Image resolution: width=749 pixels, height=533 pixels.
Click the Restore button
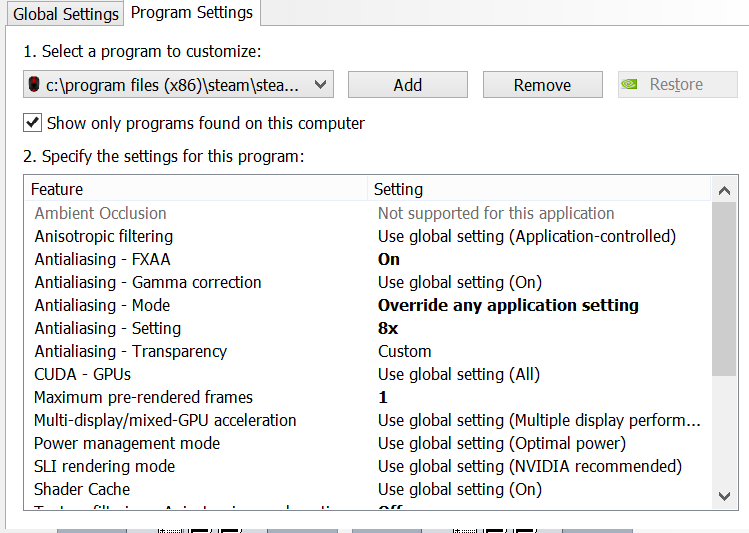(677, 85)
